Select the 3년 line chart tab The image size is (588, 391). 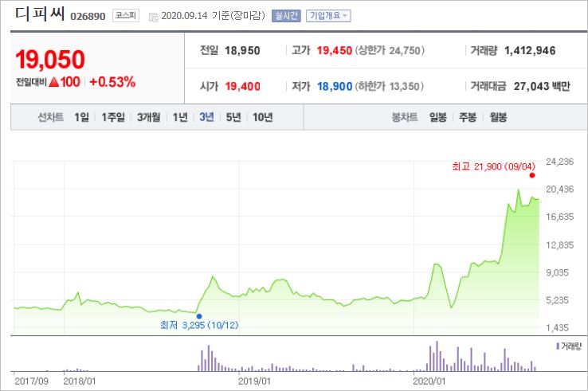[206, 117]
